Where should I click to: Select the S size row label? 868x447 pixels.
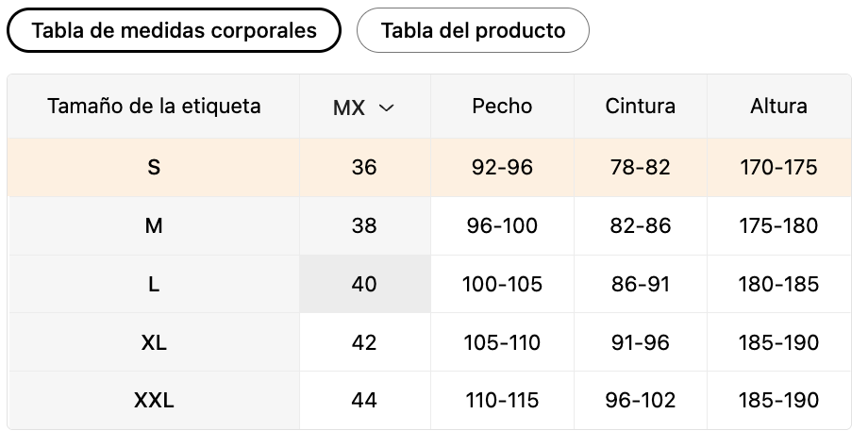(154, 167)
